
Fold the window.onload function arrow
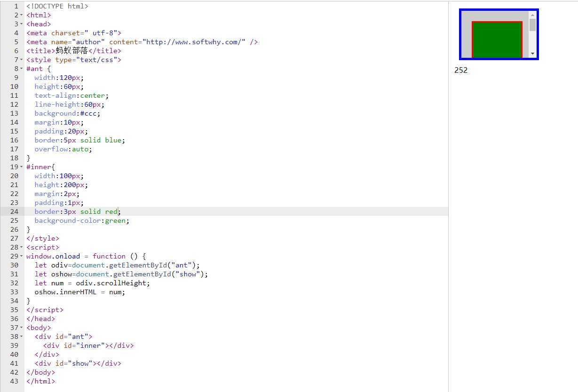(22, 257)
